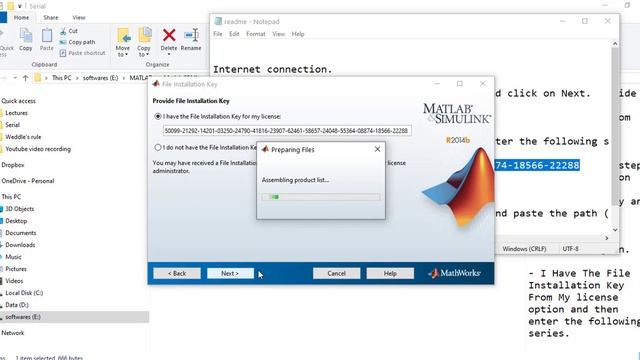Click This PC in the address breadcrumb
640x360 pixels.
62,78
